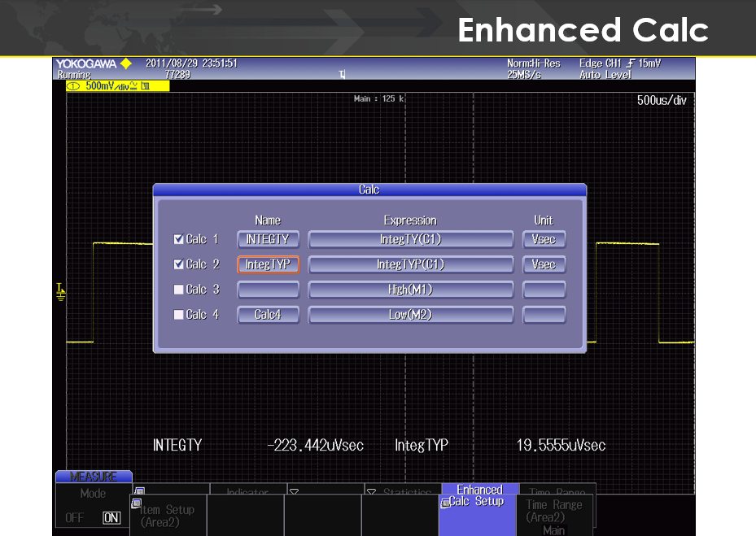Disable the Calc 2 checkbox
This screenshot has width=756, height=536.
coord(179,265)
